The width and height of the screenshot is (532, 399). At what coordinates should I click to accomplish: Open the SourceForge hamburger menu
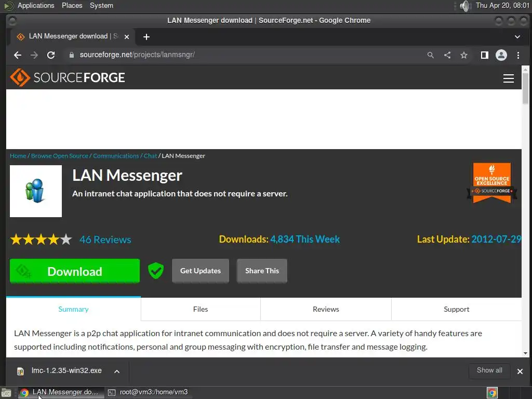508,78
